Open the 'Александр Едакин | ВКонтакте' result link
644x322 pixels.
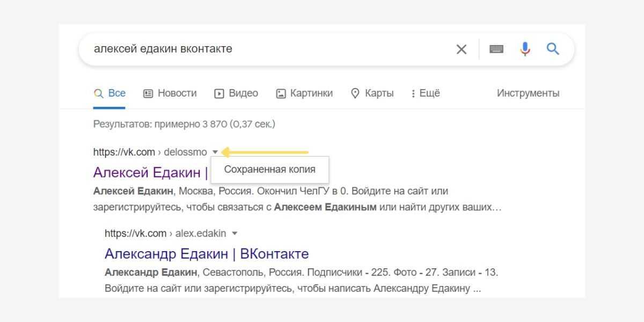click(x=207, y=253)
